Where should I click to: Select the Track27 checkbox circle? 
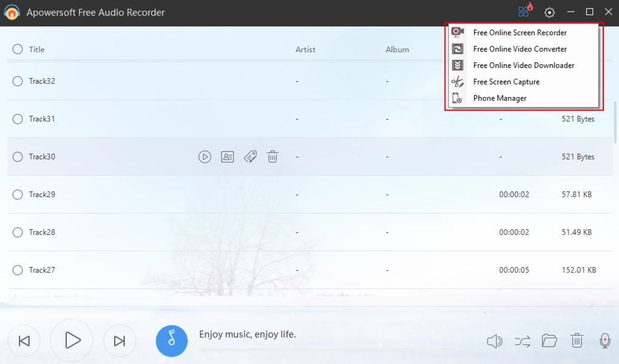click(x=18, y=270)
